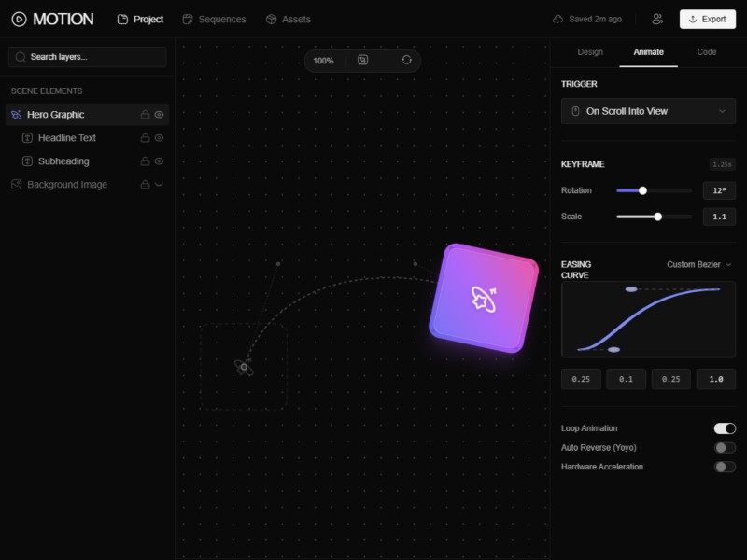Enable Auto Reverse (Yoyo) toggle
747x560 pixels.
tap(725, 448)
